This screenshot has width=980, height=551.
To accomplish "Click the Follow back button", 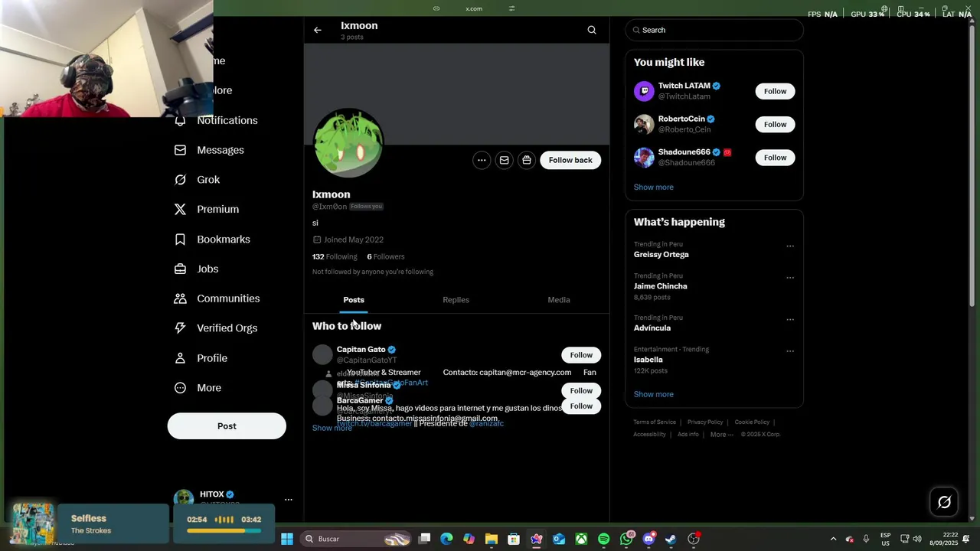I will tap(570, 160).
